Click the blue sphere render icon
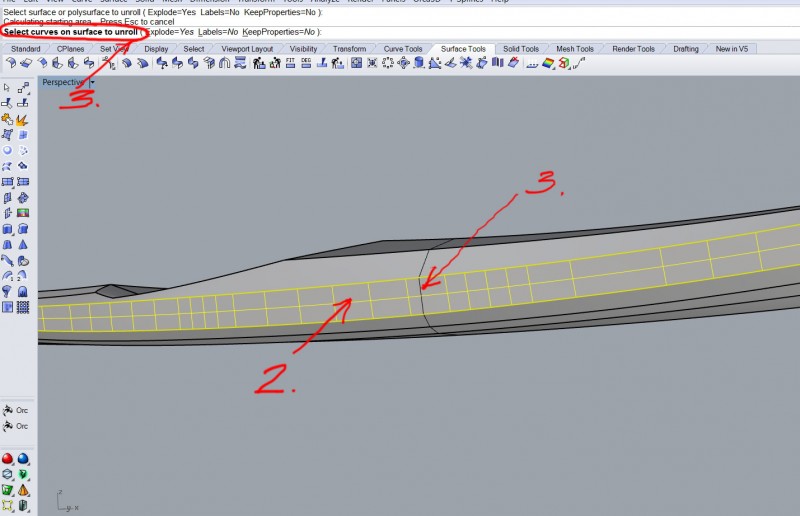The width and height of the screenshot is (800, 516). 23,458
